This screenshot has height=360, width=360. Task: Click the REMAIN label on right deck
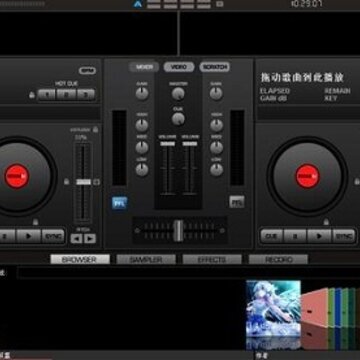pyautogui.click(x=337, y=91)
